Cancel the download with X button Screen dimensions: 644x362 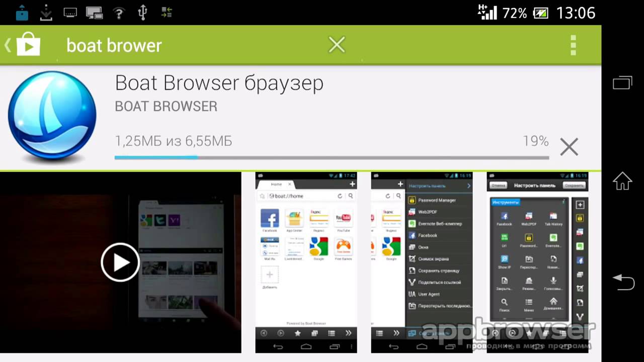(x=569, y=147)
